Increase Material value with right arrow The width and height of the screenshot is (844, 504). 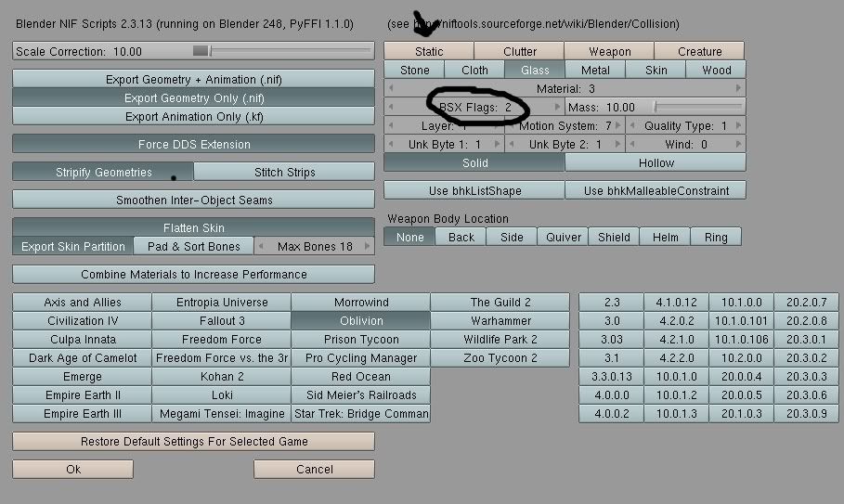(738, 88)
